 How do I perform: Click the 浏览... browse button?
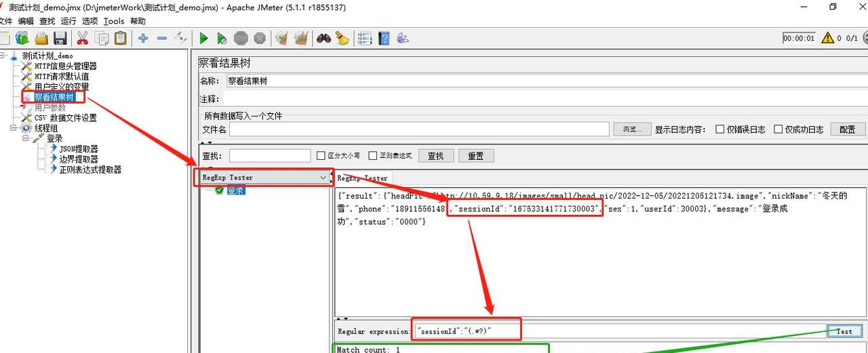pos(631,129)
